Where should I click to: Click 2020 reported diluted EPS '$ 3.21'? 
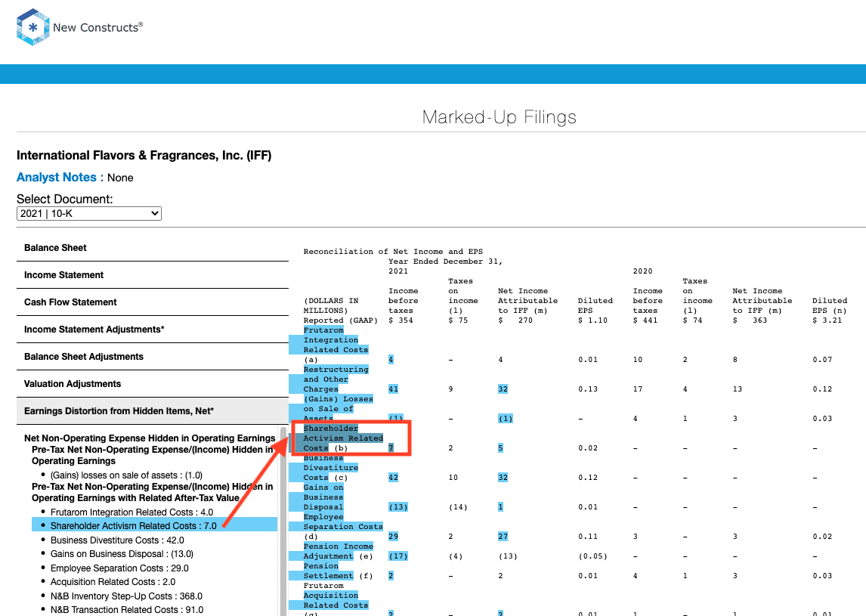coord(827,320)
